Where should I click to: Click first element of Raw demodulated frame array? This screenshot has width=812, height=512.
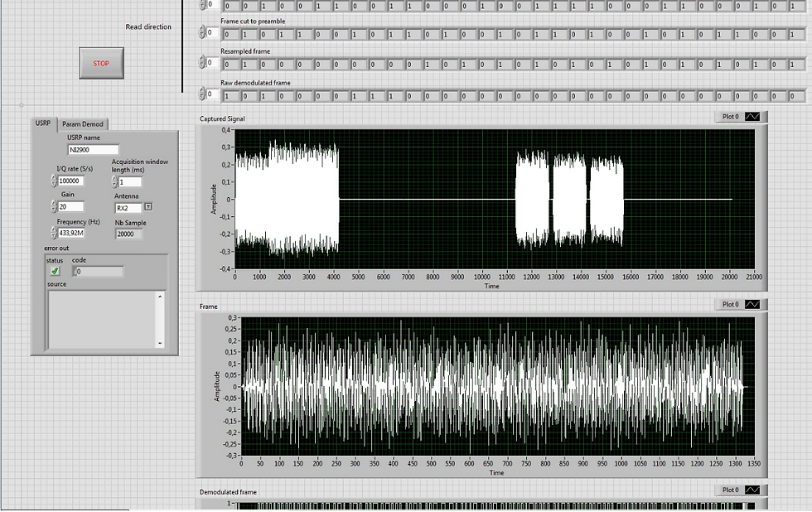tap(231, 96)
